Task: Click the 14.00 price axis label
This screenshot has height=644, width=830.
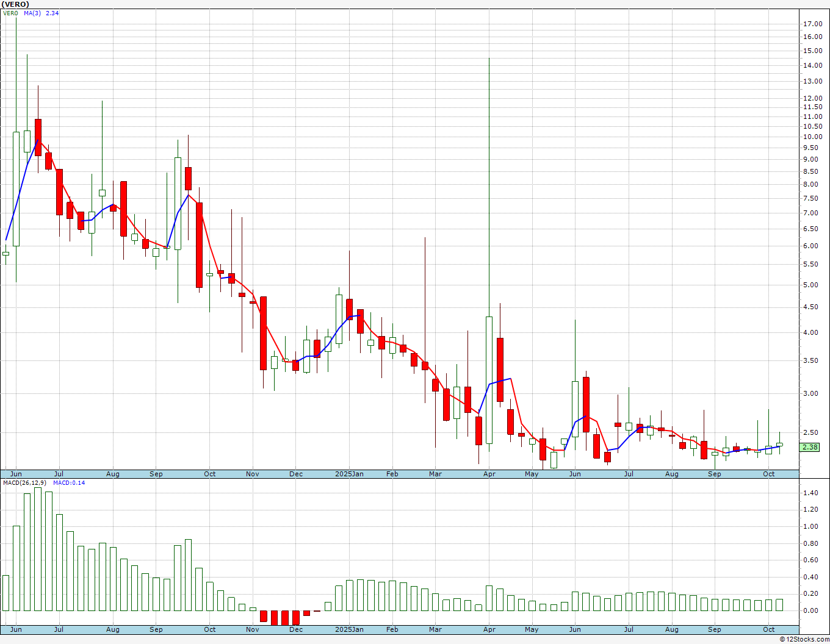Action: coord(813,65)
